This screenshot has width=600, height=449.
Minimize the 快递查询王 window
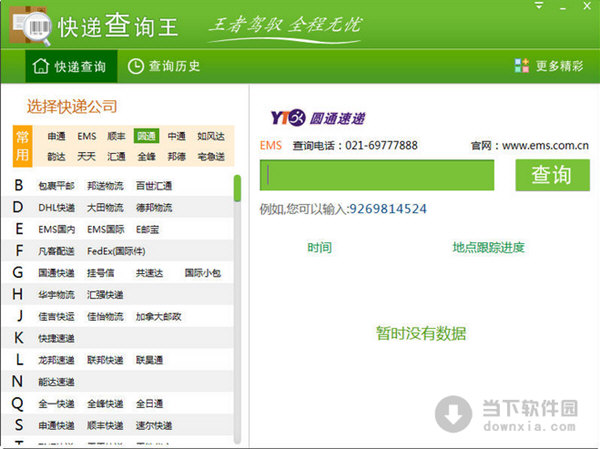click(563, 7)
